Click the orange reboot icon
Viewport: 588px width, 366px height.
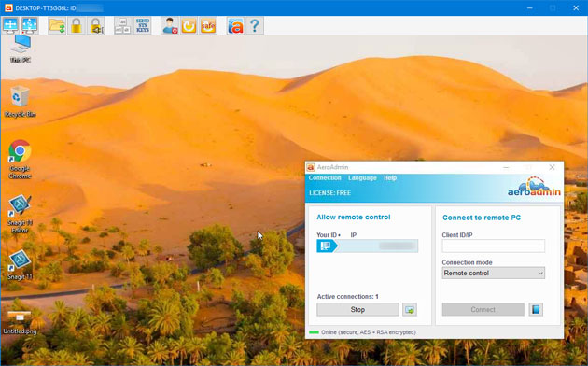[x=189, y=25]
